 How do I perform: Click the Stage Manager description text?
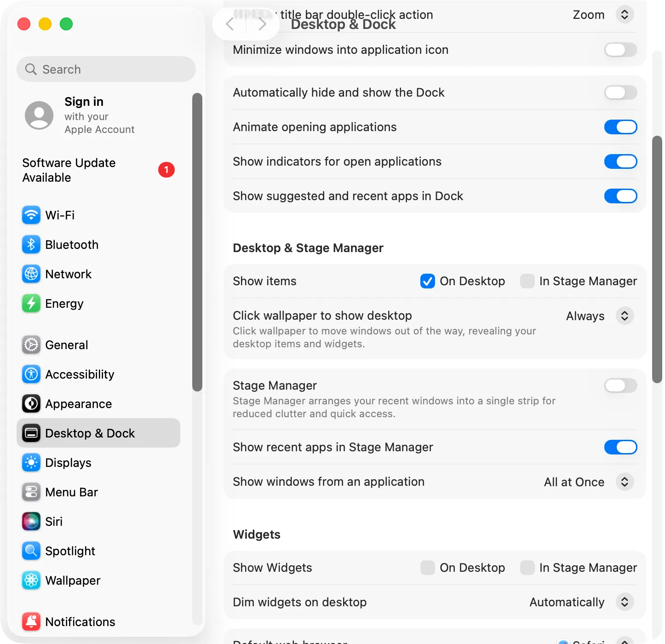[x=394, y=407]
